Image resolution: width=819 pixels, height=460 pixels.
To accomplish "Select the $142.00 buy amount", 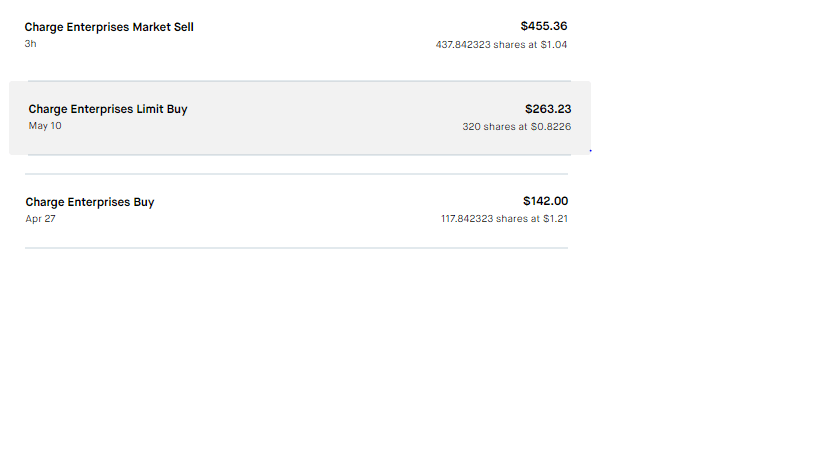I will (545, 201).
